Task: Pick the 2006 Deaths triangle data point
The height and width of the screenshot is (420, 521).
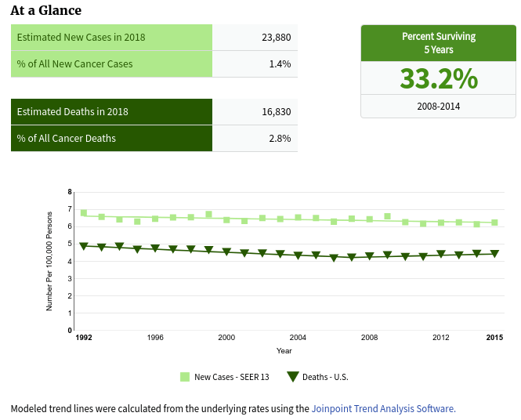Action: (334, 258)
